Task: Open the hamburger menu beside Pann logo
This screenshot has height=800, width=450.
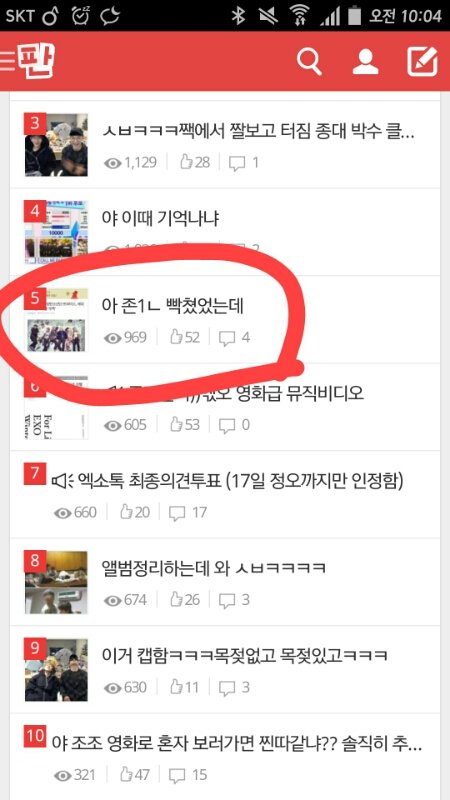Action: (x=8, y=60)
